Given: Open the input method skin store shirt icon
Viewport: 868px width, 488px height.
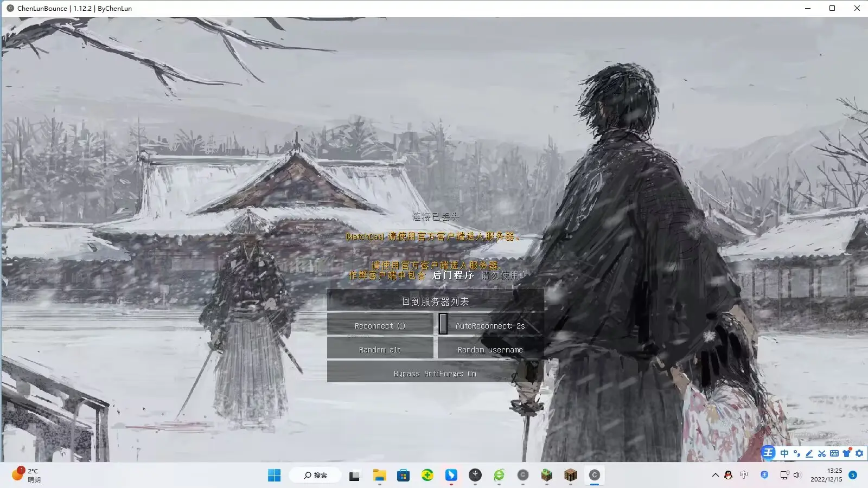Looking at the screenshot, I should tap(847, 453).
